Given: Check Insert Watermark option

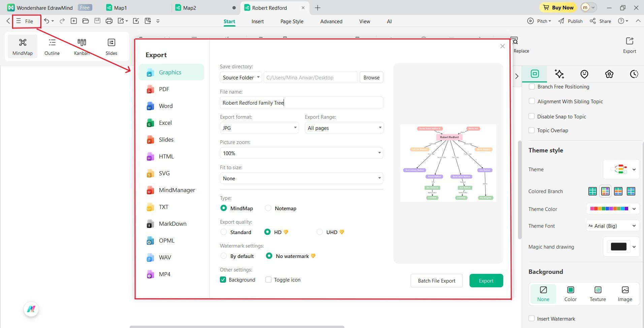Looking at the screenshot, I should (532, 319).
